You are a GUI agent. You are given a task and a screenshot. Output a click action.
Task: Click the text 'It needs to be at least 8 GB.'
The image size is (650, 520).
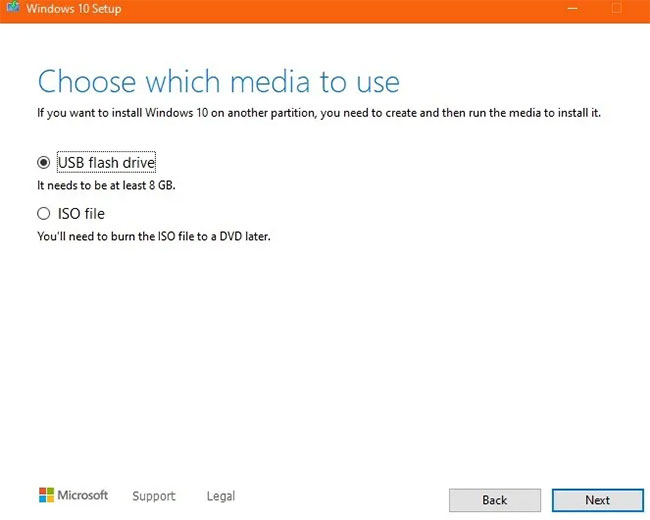tap(107, 185)
